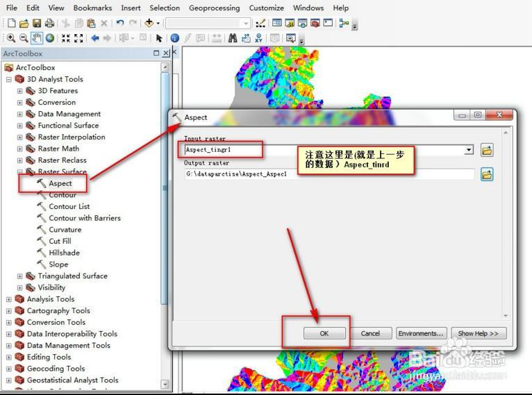532x395 pixels.
Task: Open the File menu
Action: click(12, 8)
